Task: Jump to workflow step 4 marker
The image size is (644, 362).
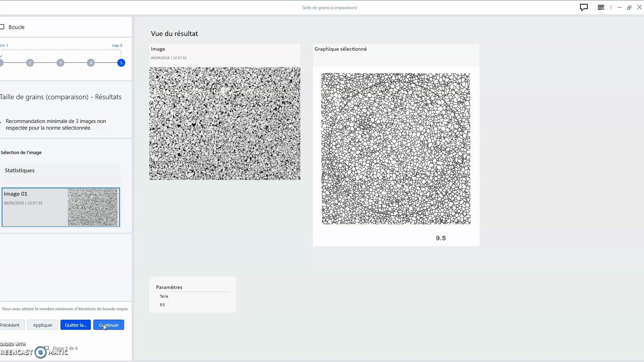Action: (x=91, y=63)
